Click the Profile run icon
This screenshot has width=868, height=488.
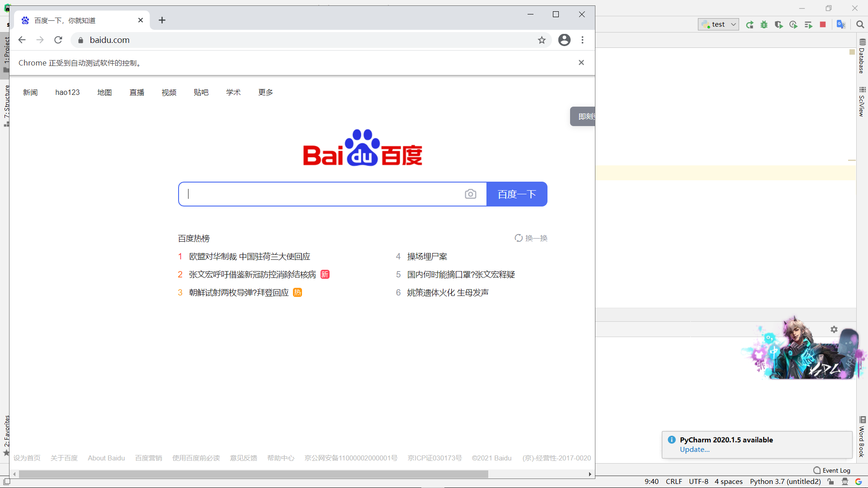click(x=793, y=25)
